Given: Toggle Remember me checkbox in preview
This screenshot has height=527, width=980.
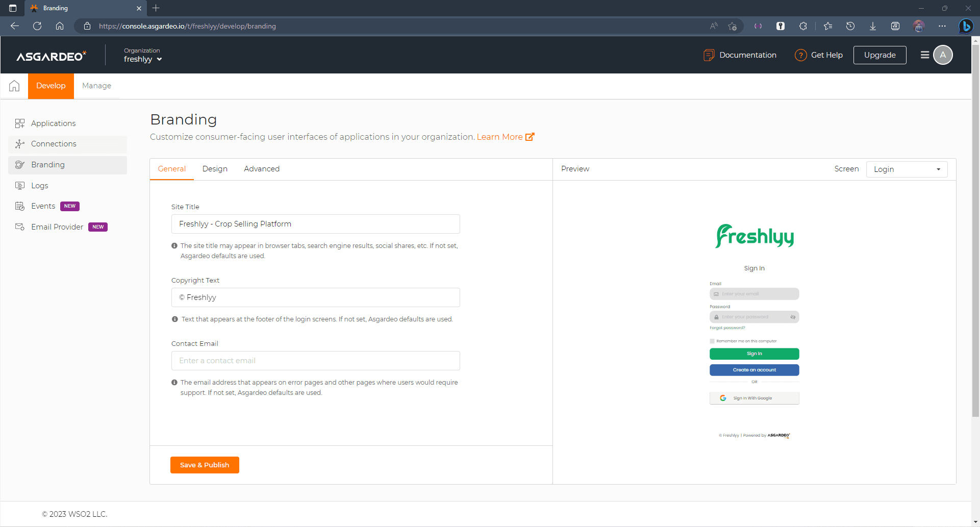Looking at the screenshot, I should pyautogui.click(x=712, y=341).
